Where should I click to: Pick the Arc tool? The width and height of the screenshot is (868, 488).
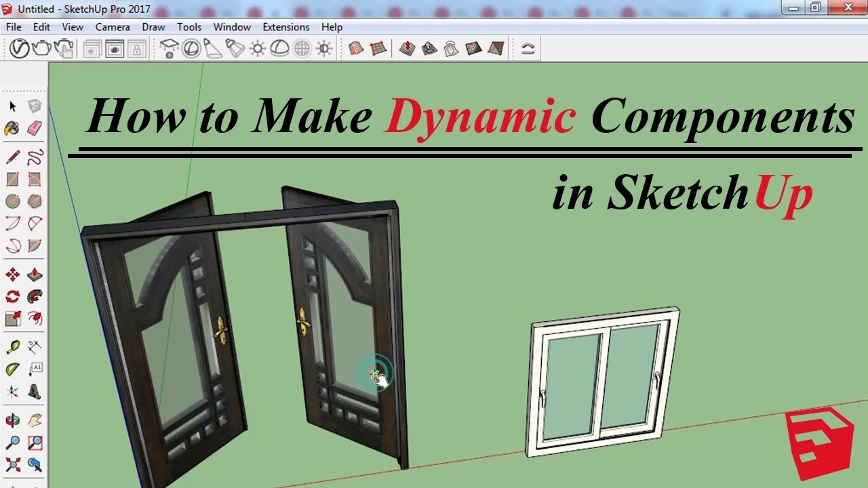[x=12, y=223]
